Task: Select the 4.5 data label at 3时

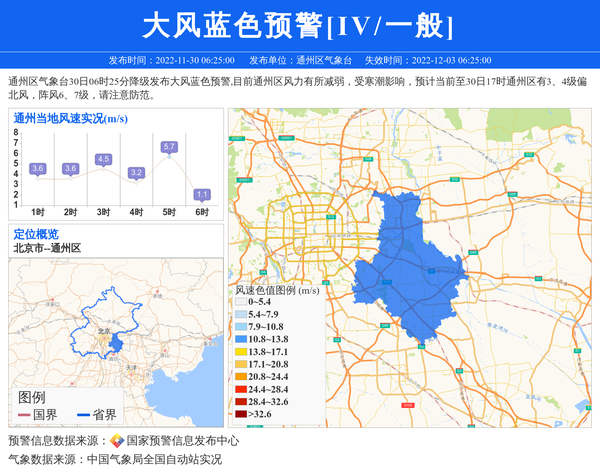Action: [x=103, y=159]
